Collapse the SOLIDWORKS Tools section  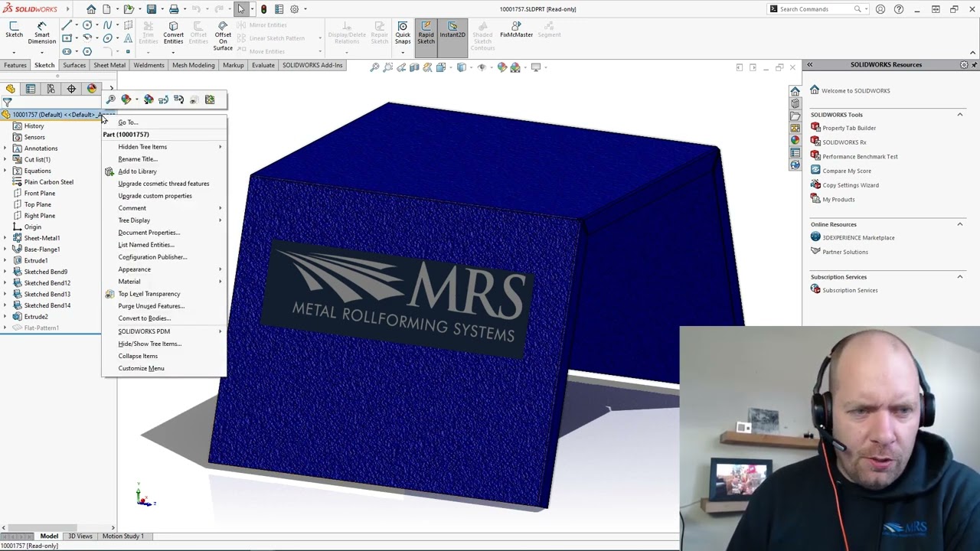(960, 115)
